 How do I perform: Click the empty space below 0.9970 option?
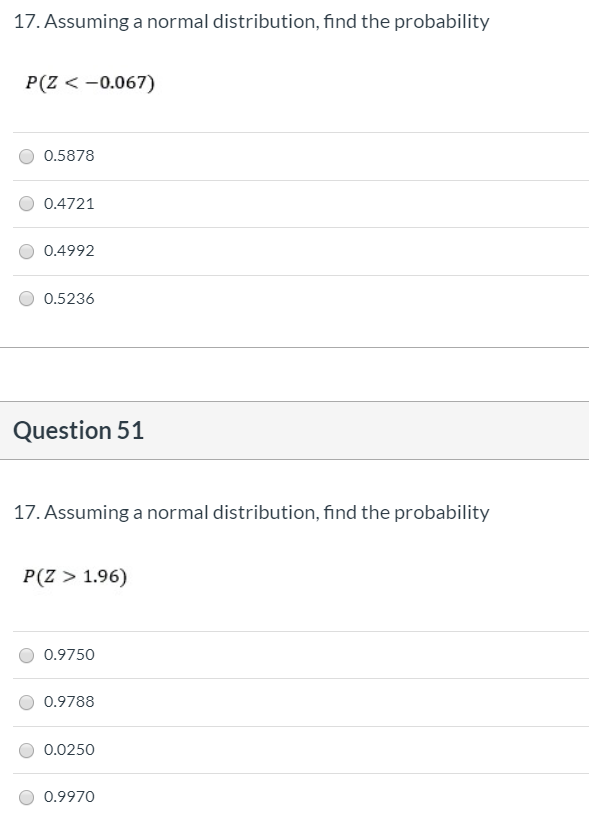pos(295,815)
